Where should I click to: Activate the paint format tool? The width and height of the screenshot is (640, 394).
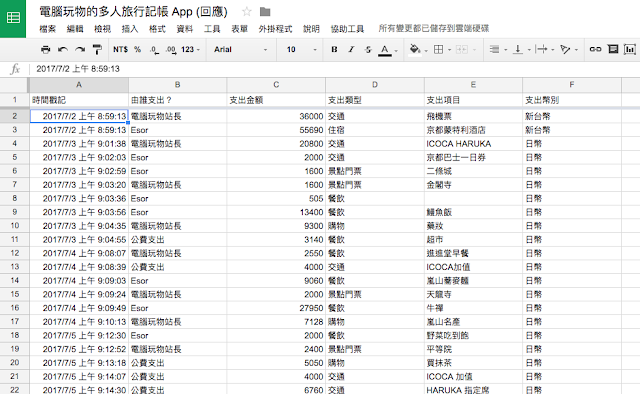click(97, 49)
